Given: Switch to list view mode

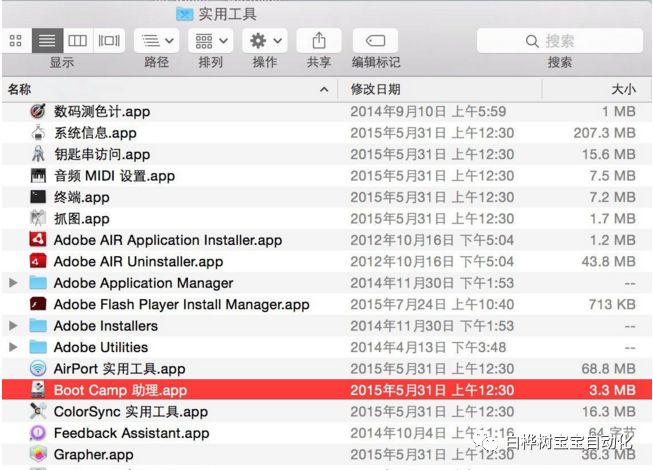Looking at the screenshot, I should 47,40.
